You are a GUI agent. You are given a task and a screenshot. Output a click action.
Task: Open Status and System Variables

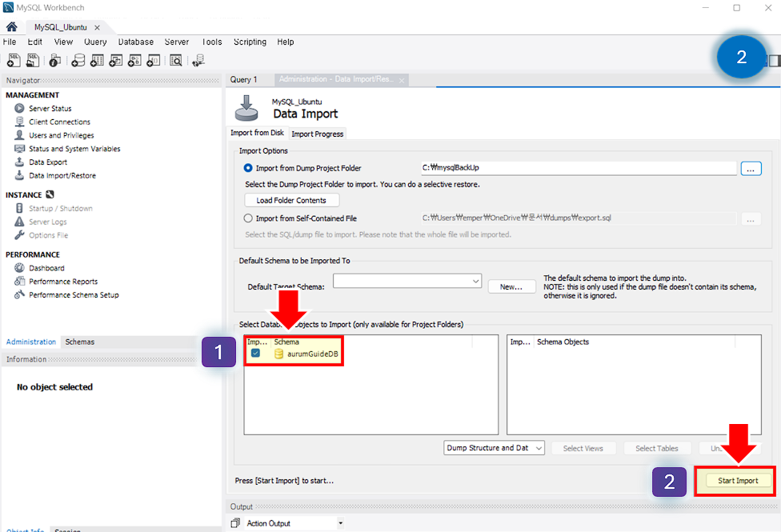click(x=74, y=149)
